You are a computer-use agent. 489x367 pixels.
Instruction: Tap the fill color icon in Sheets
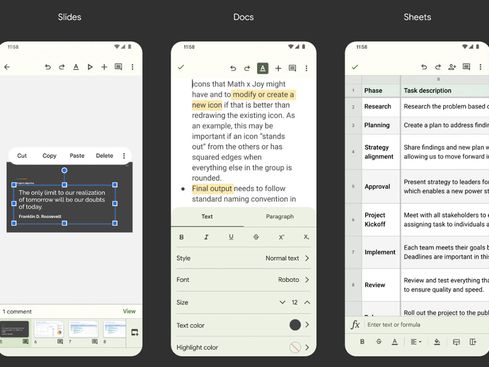[x=437, y=342]
